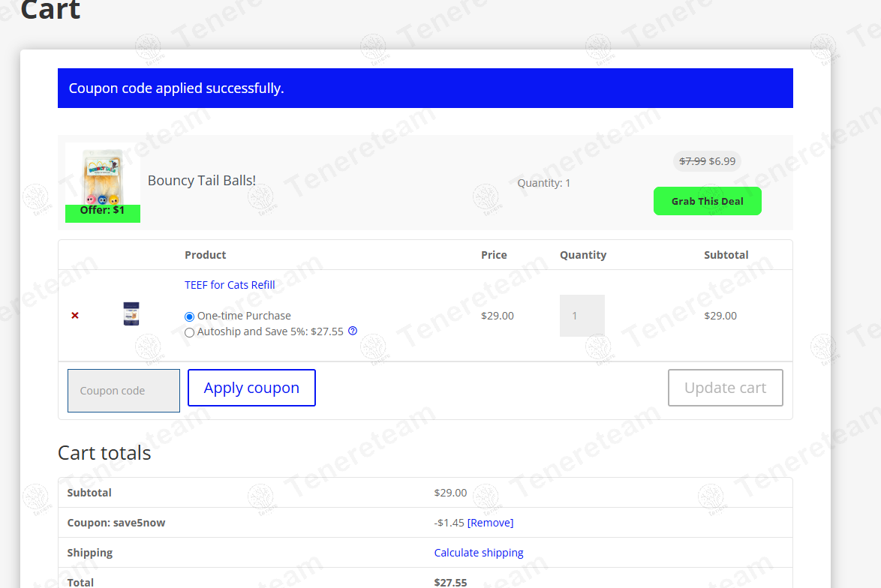Remove TEEF item with red × icon
Screen dimensions: 881x588
point(75,316)
